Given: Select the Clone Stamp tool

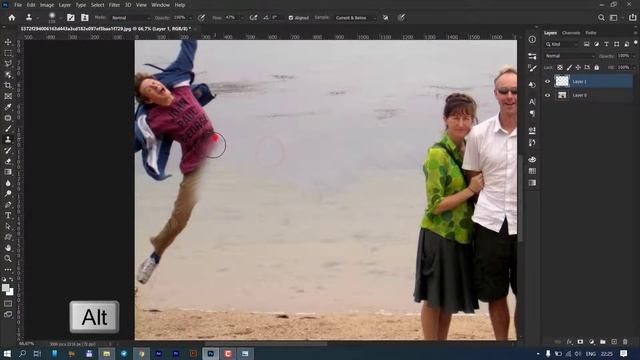Looking at the screenshot, I should point(8,140).
